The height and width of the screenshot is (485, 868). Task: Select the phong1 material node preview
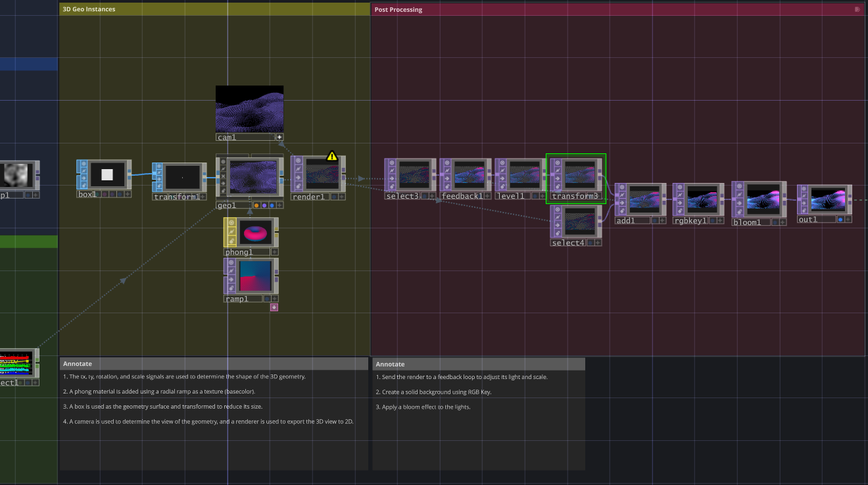256,232
